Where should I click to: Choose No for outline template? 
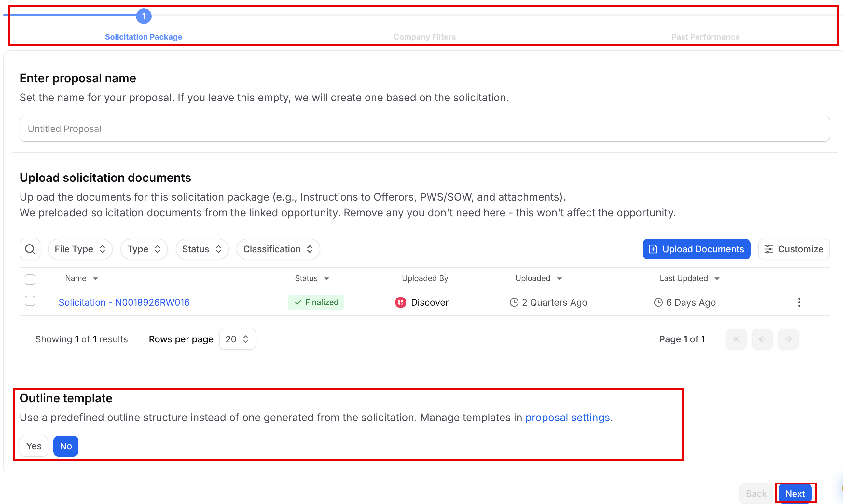click(x=66, y=446)
